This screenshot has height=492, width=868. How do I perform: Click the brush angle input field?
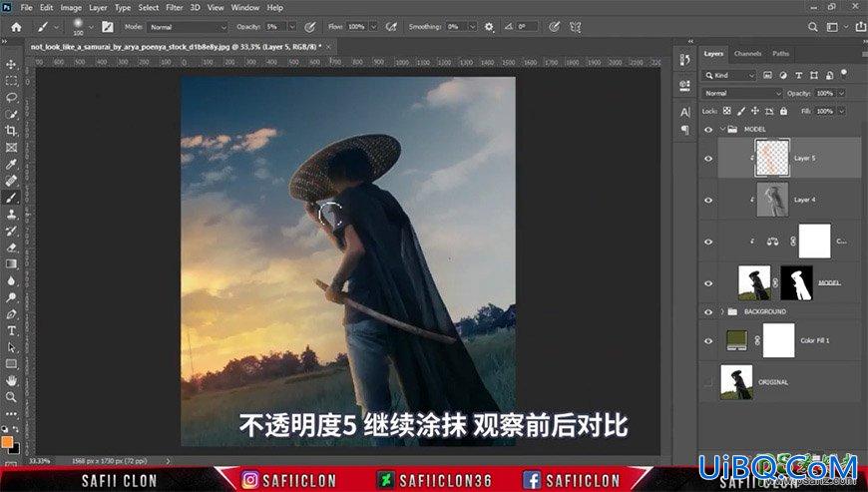(x=527, y=27)
